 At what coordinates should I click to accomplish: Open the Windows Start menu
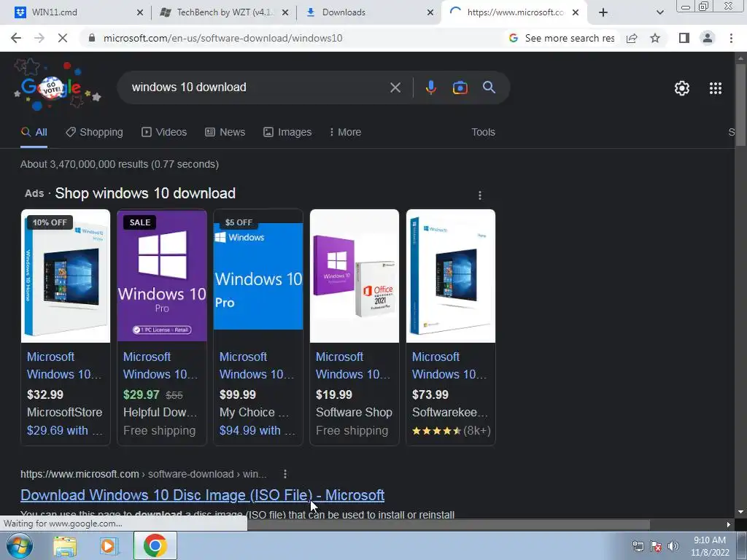point(19,545)
